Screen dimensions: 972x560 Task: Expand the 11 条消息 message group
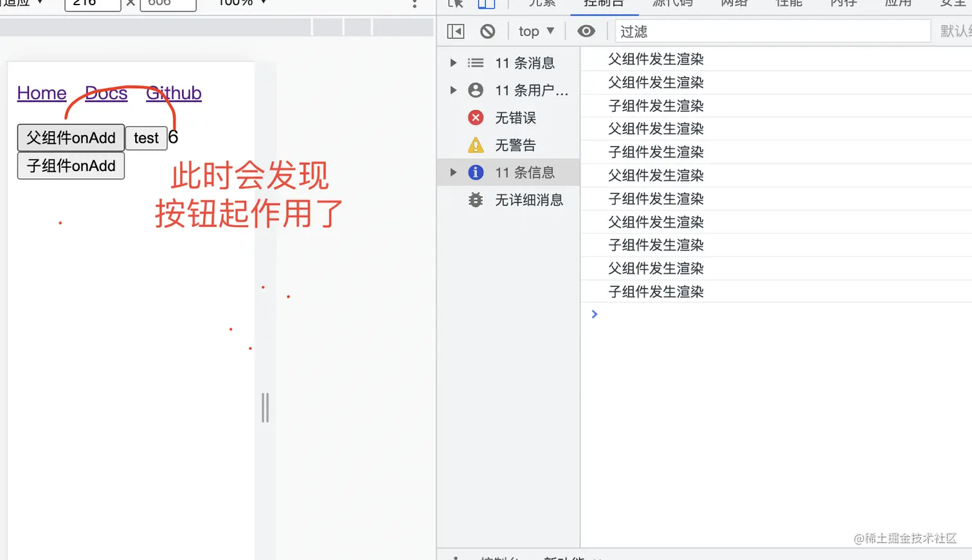[453, 62]
